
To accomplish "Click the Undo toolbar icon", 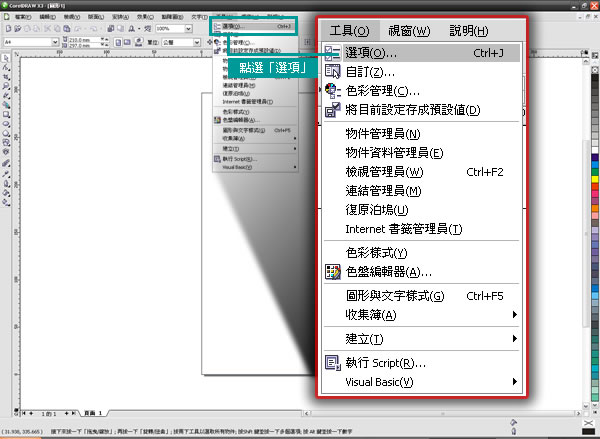I will point(78,29).
